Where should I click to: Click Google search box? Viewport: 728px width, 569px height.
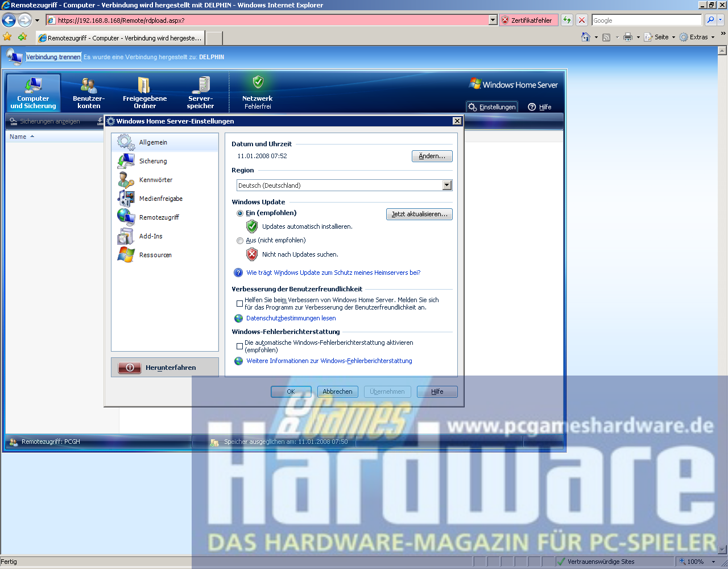pos(647,20)
